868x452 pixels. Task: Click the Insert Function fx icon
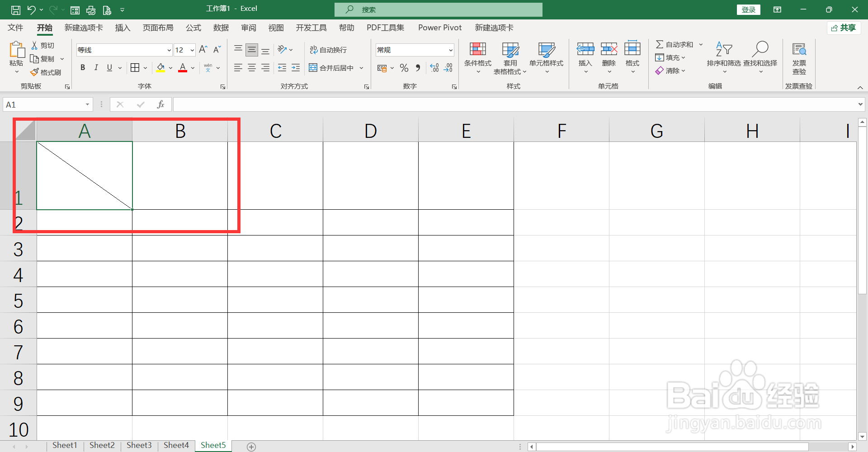point(160,105)
